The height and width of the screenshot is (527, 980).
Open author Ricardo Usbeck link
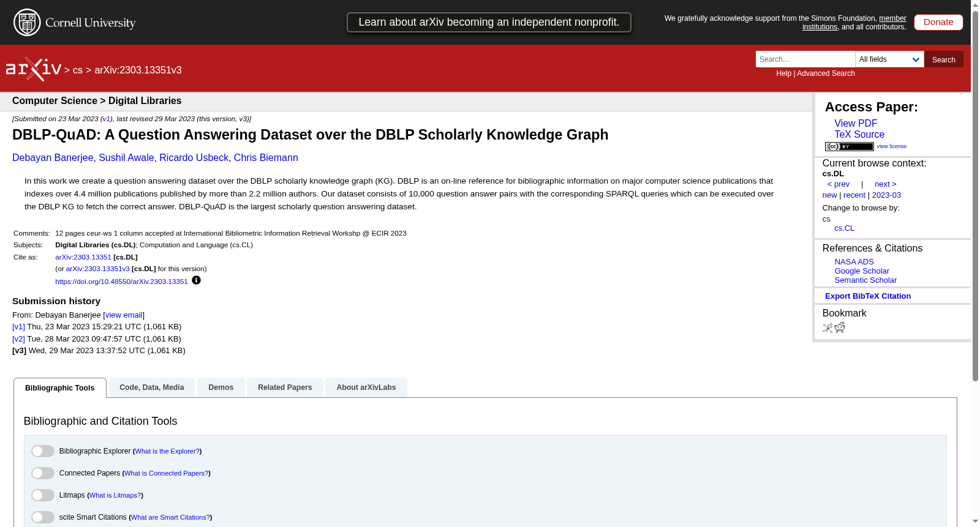click(194, 158)
